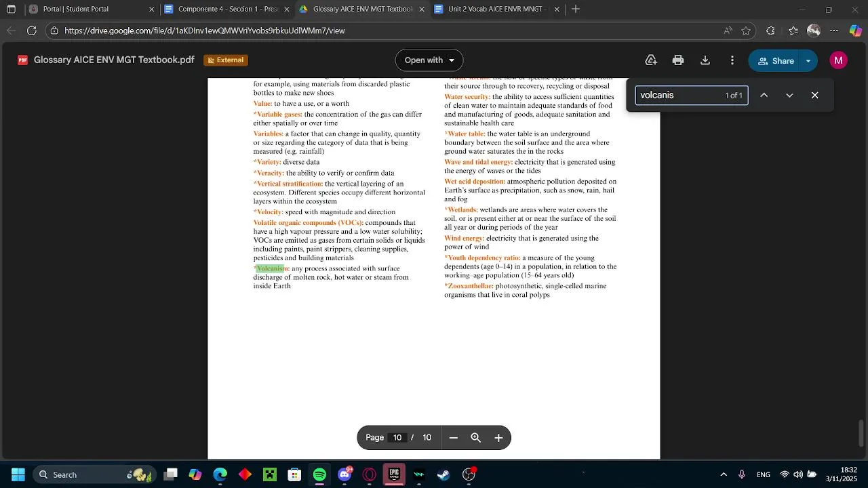Expand the Share dropdown arrow
The width and height of the screenshot is (868, 488).
click(x=808, y=60)
